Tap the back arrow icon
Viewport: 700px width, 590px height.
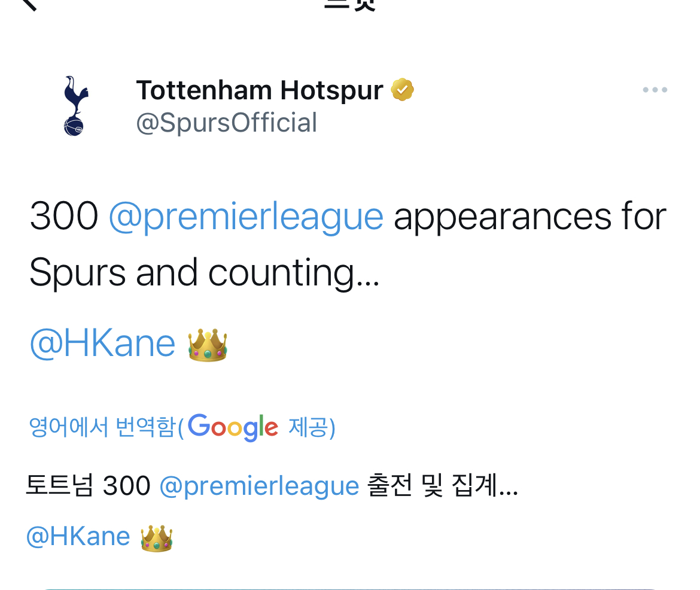(29, 4)
